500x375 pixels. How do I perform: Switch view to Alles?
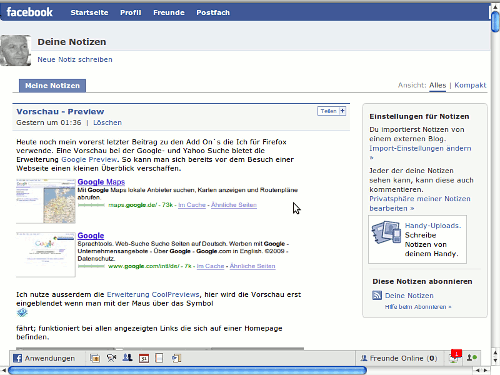[437, 85]
